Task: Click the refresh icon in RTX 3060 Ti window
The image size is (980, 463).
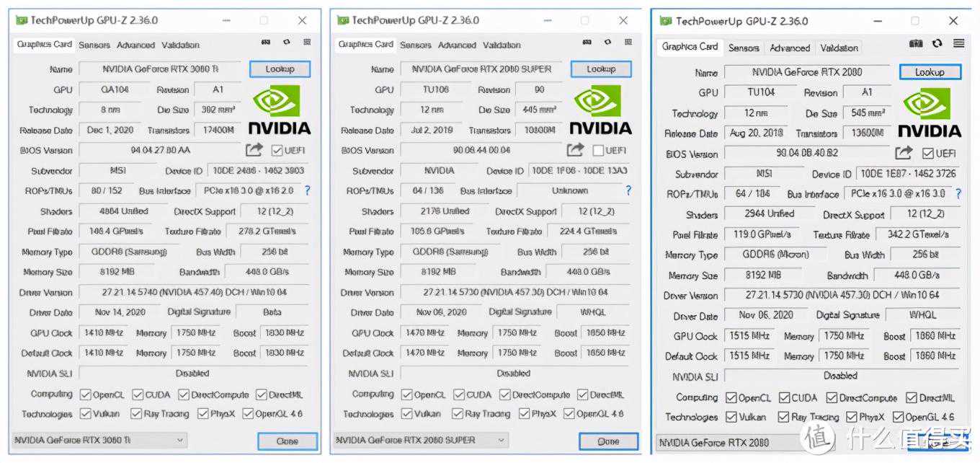Action: pos(286,43)
